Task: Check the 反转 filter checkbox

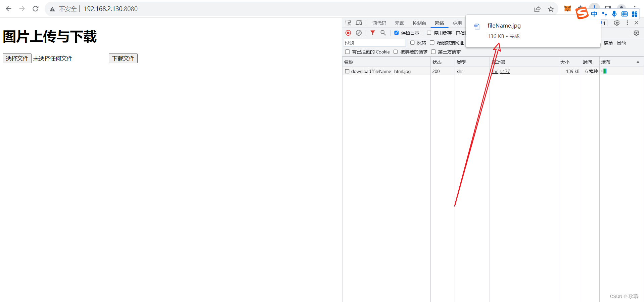Action: (412, 43)
